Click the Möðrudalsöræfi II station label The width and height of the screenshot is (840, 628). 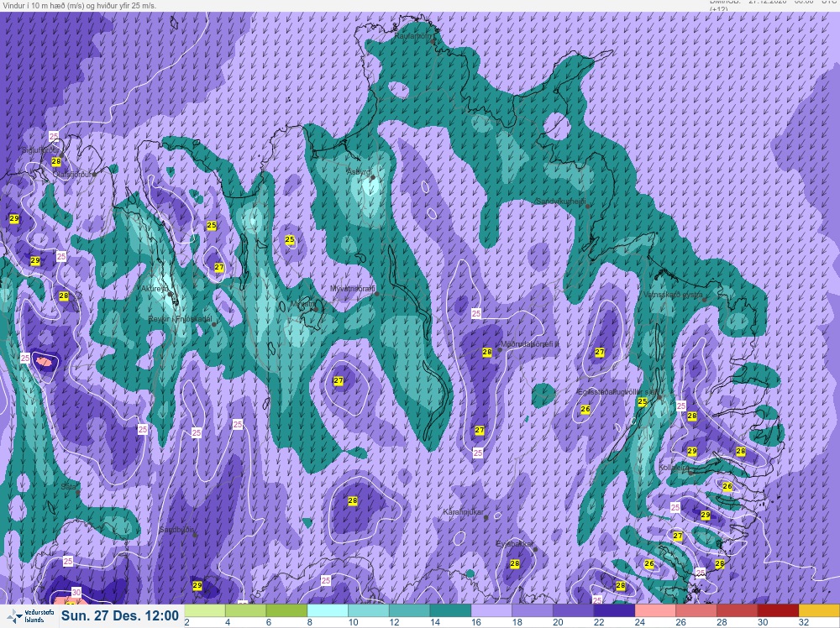[x=529, y=343]
